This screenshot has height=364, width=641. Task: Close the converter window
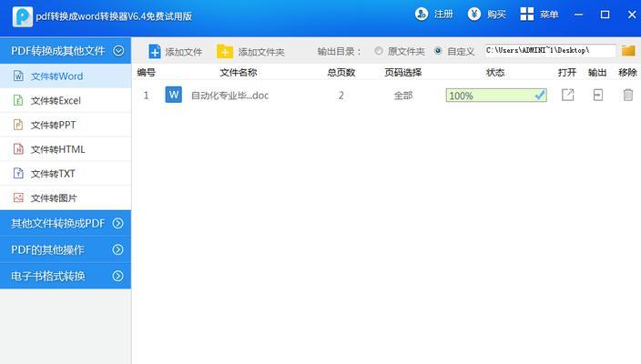tap(632, 15)
